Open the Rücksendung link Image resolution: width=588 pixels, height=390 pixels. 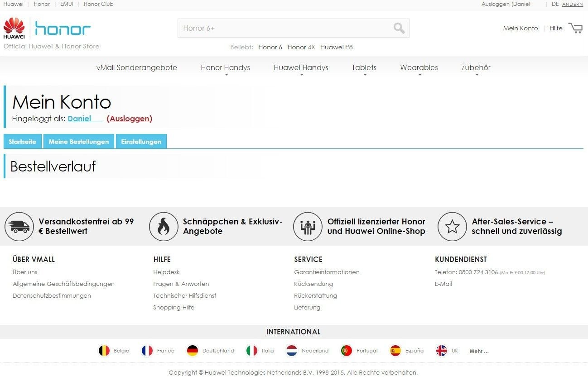click(x=313, y=284)
